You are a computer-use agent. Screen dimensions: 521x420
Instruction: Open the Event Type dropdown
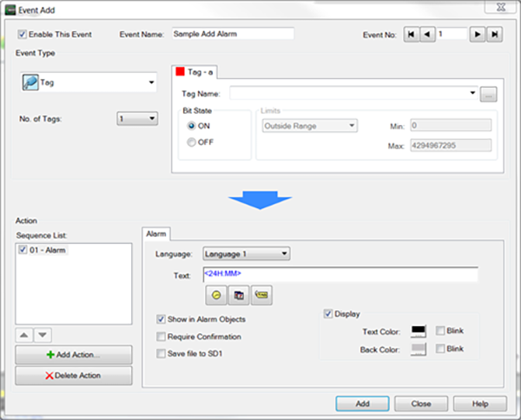click(x=89, y=82)
